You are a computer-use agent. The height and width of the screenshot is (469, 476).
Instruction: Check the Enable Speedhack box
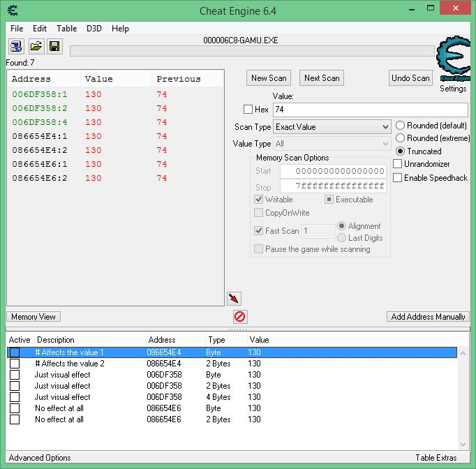(398, 178)
